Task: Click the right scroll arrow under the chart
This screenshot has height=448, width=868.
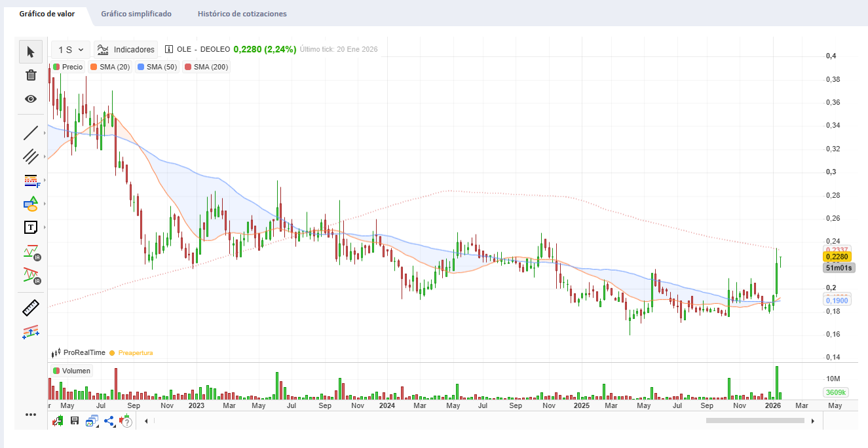Action: 813,421
